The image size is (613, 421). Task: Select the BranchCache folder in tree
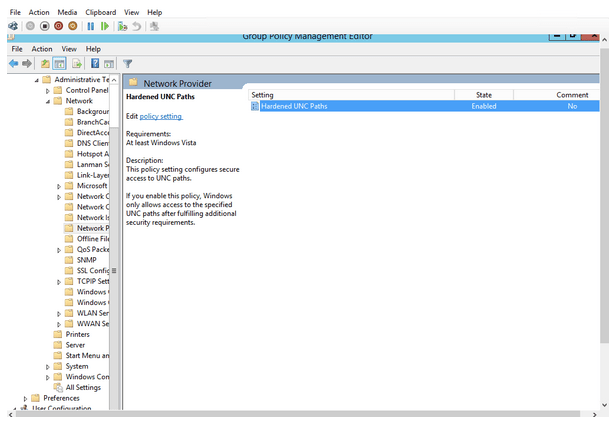[87, 122]
